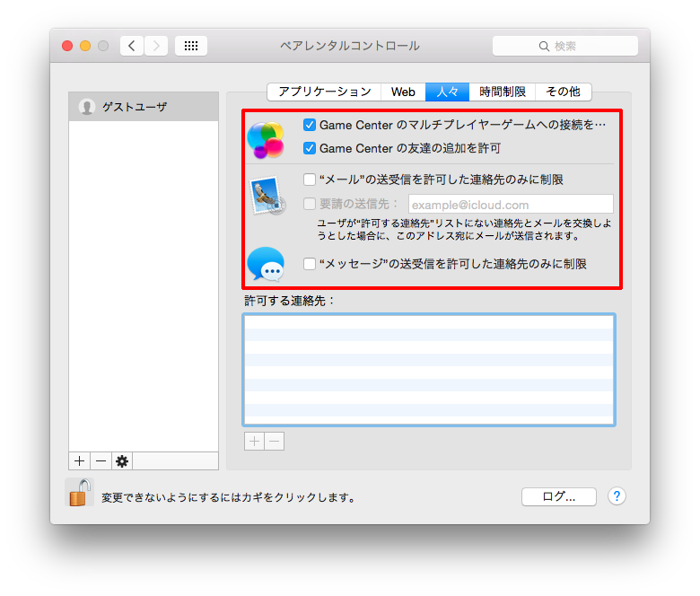Add contact with plus below allowed contacts

tap(255, 441)
